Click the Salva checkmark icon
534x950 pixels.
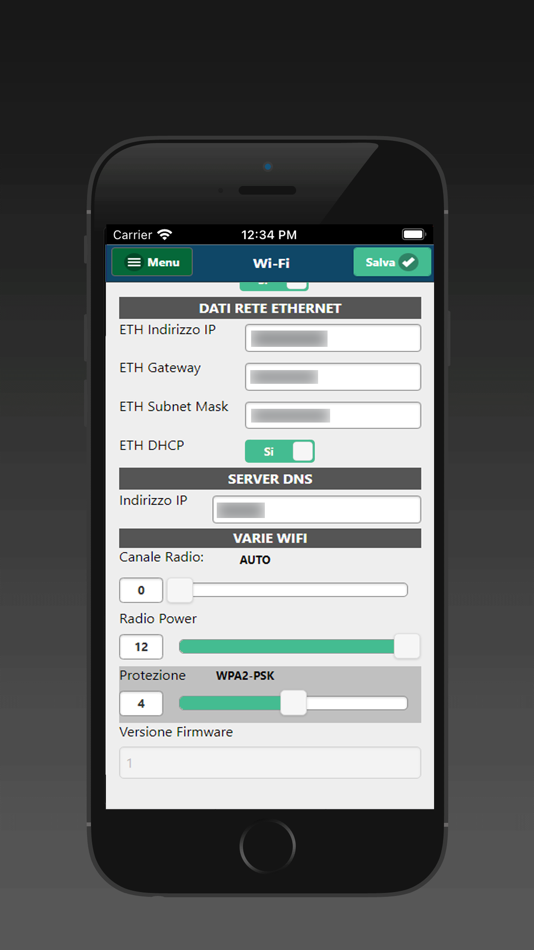(409, 262)
